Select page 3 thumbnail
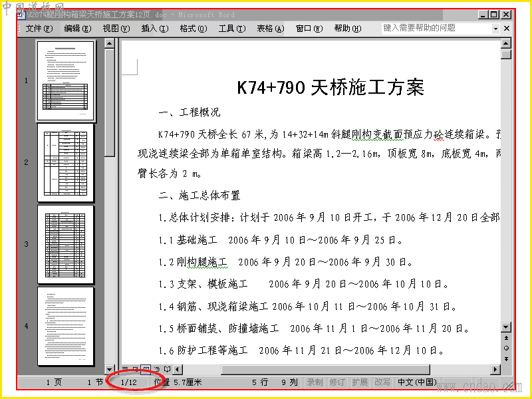Image resolution: width=532 pixels, height=399 pixels. [x=65, y=244]
